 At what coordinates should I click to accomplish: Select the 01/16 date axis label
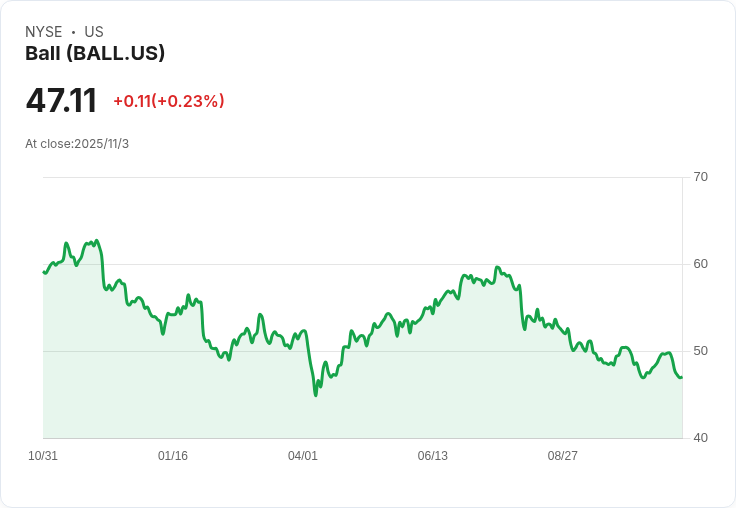(x=173, y=456)
